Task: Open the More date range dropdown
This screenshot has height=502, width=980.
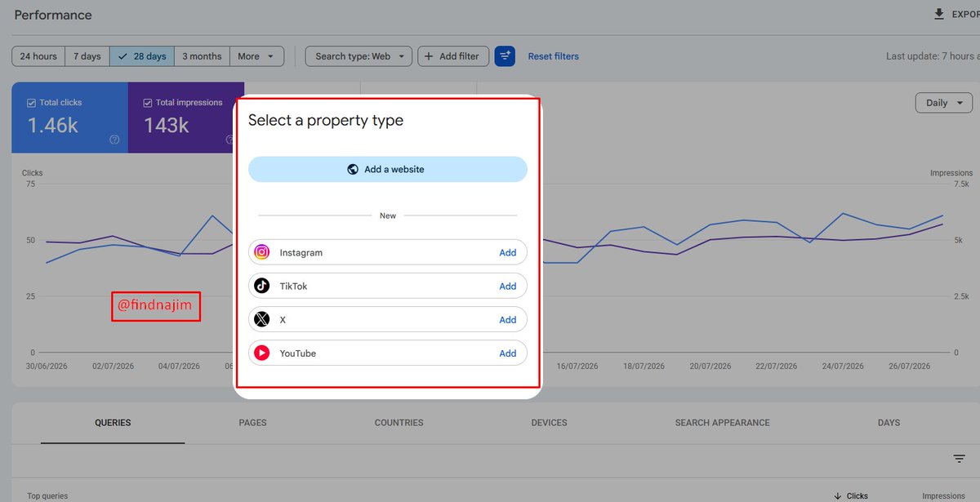Action: [257, 56]
